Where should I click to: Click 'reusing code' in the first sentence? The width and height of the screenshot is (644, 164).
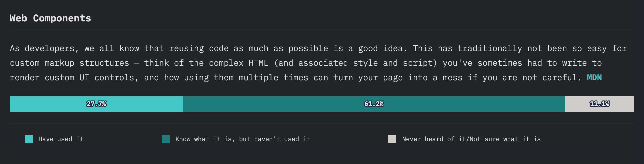point(199,48)
